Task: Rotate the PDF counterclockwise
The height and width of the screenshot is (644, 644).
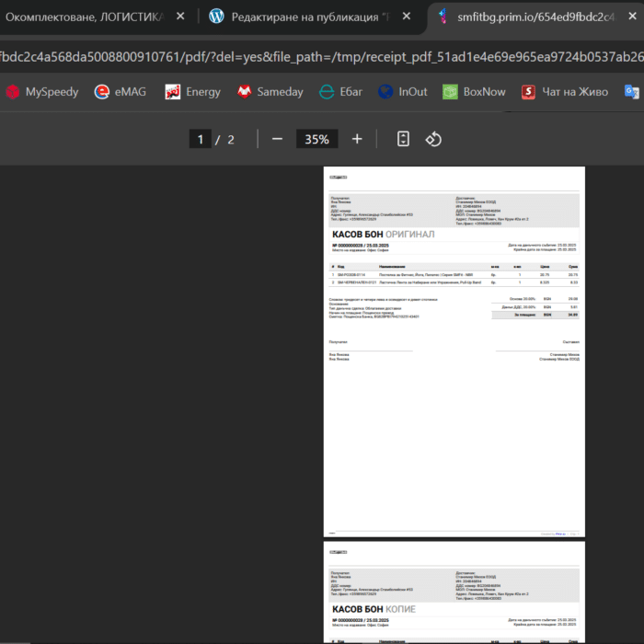Action: 433,139
